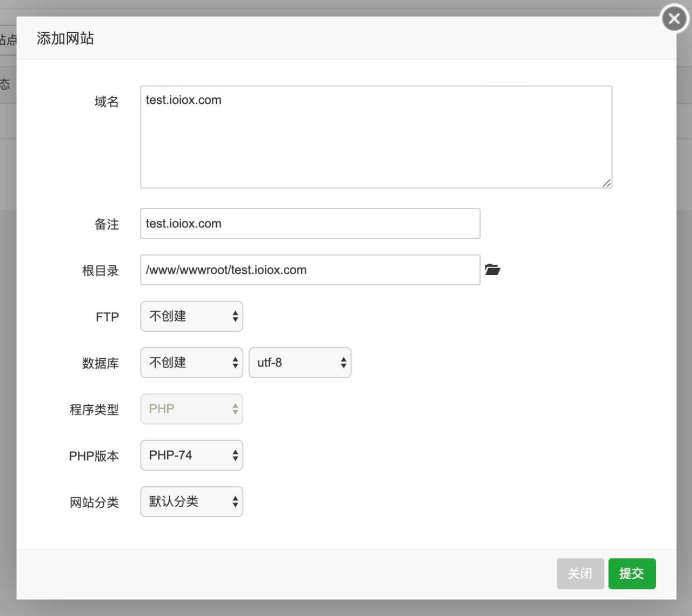Open the folder browser for 根目录
This screenshot has height=616, width=692.
pyautogui.click(x=492, y=270)
